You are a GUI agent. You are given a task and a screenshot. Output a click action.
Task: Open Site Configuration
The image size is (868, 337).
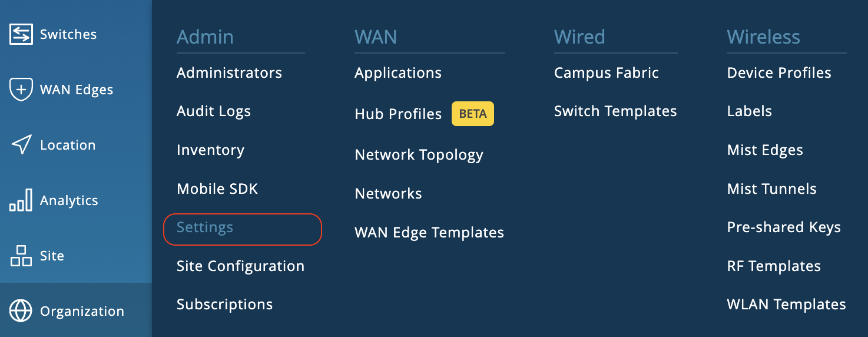click(x=240, y=266)
